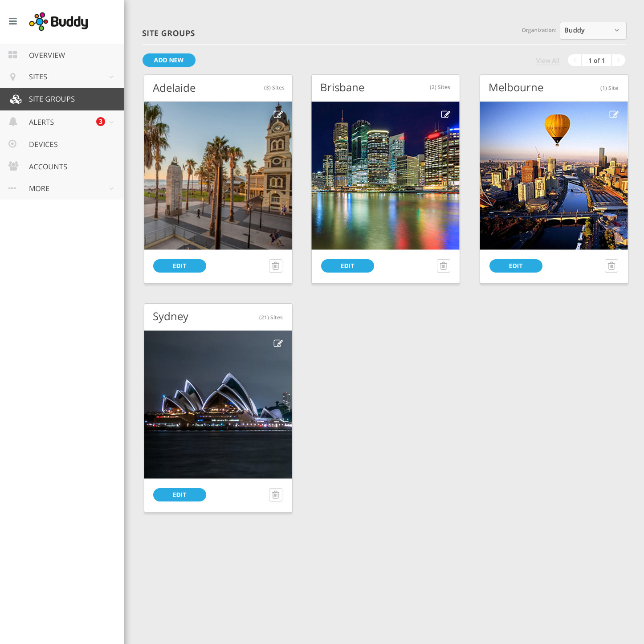This screenshot has width=644, height=644.
Task: Delete the Adelaide group via trash icon
Action: [276, 266]
